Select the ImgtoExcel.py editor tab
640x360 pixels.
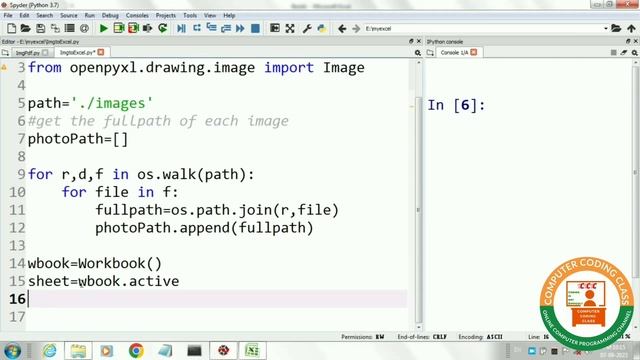(78, 52)
